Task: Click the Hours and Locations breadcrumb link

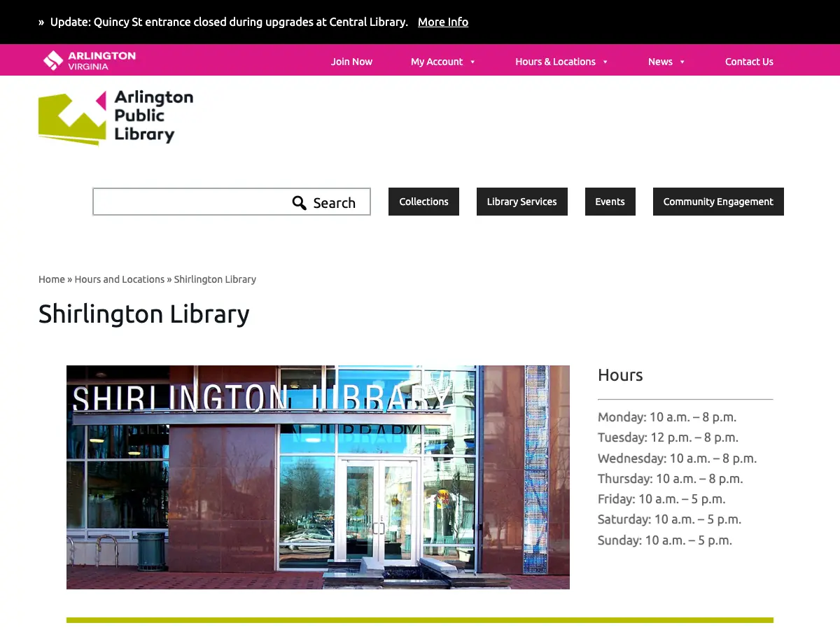Action: [120, 279]
